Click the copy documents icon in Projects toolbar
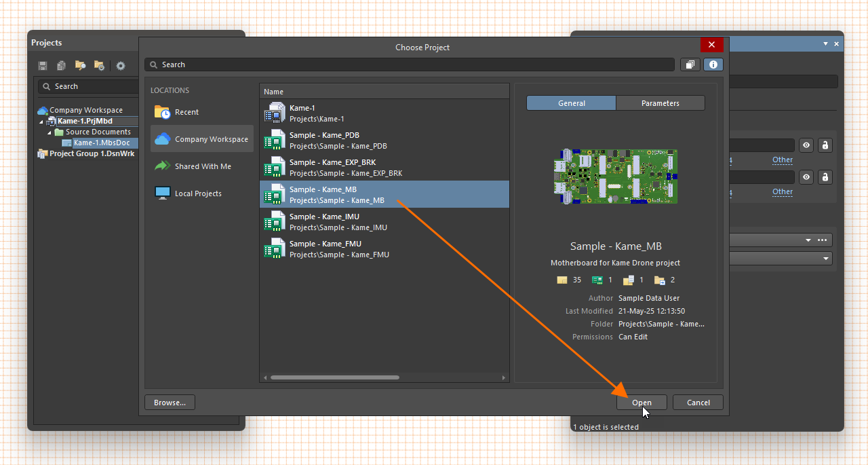Screen dimensions: 868x465 61,66
